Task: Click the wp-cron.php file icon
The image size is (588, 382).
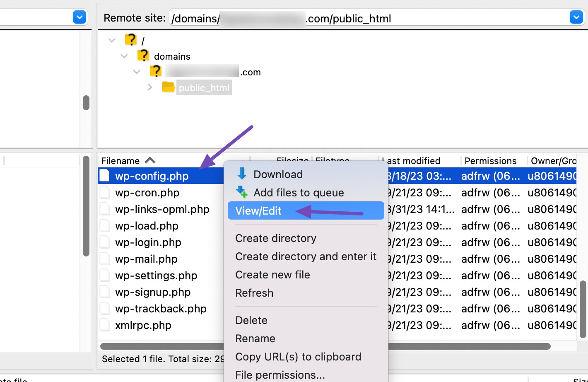Action: point(104,192)
